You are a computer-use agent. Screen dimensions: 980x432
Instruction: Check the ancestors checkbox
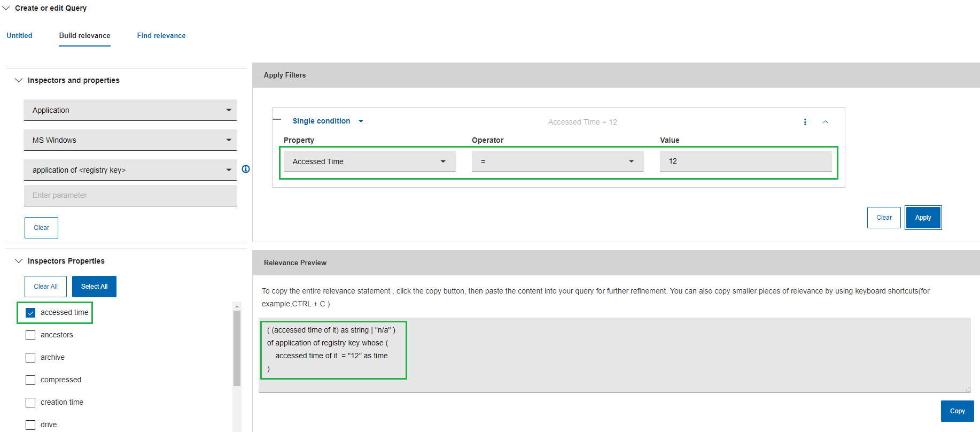click(x=30, y=335)
